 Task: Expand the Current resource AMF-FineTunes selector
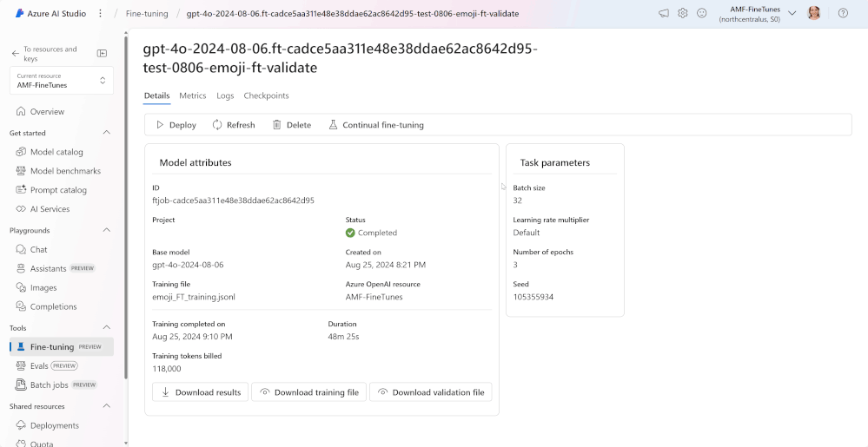62,81
